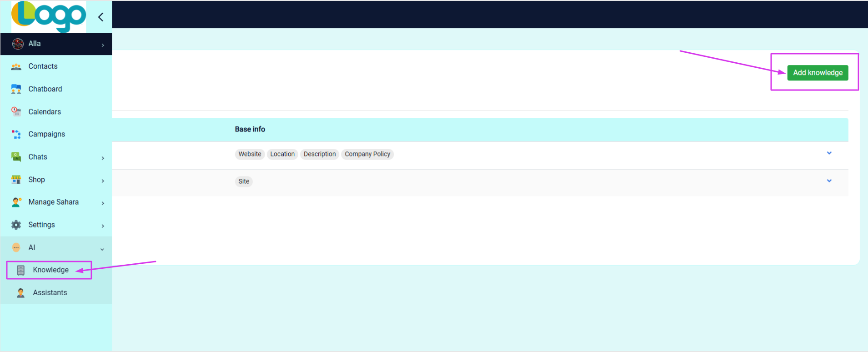Click the Company Policy tag

pos(367,154)
